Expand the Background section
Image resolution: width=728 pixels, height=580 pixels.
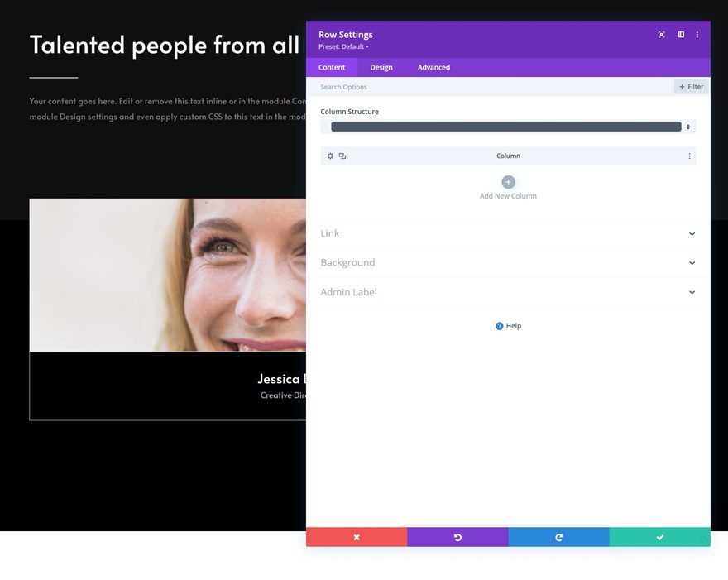pos(508,262)
